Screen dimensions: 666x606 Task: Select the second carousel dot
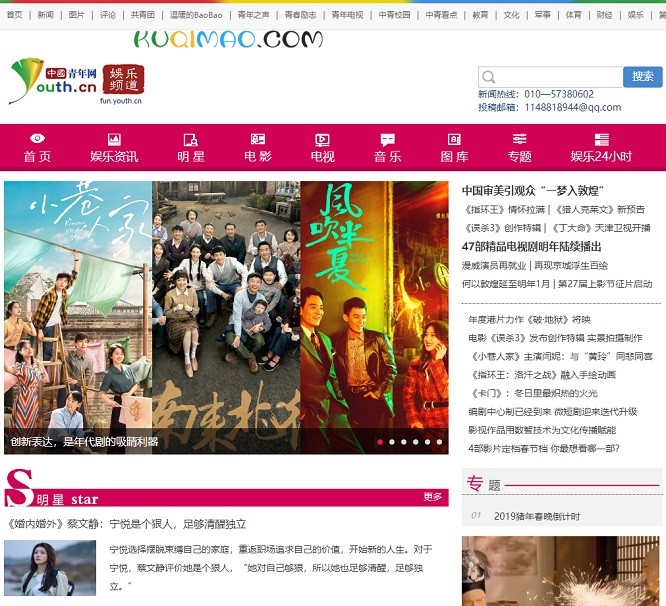(x=392, y=442)
